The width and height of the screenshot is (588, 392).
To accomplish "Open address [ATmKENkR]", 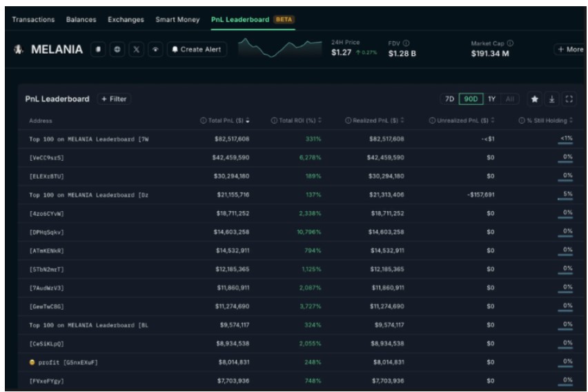I will coord(46,251).
